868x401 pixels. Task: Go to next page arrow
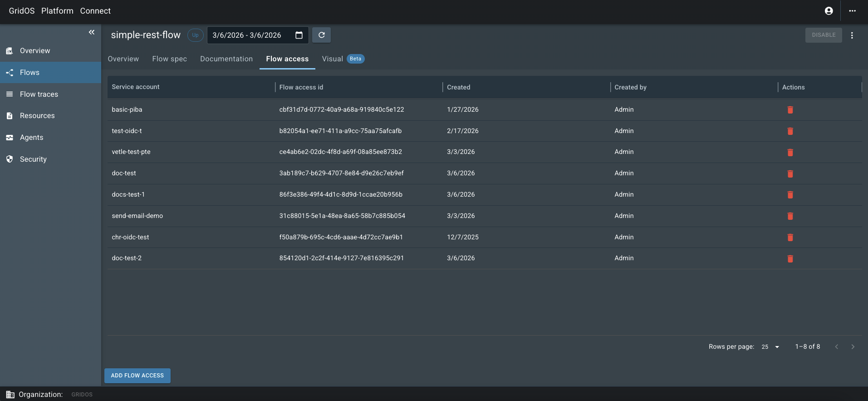[853, 347]
